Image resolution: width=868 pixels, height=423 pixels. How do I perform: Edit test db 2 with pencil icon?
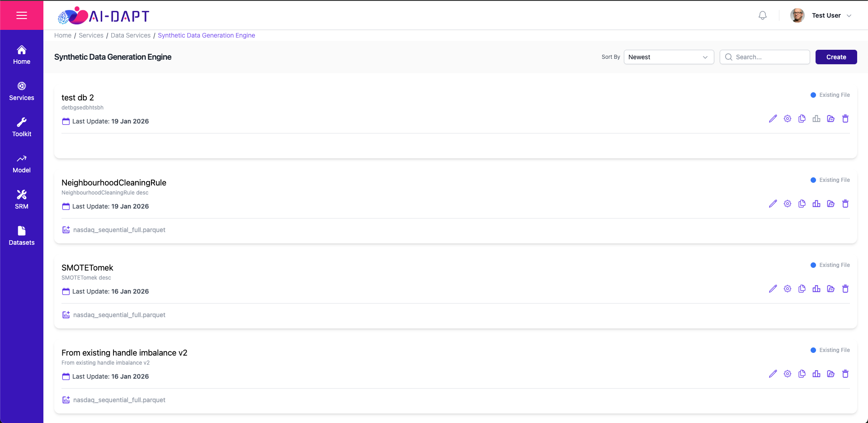(x=773, y=119)
